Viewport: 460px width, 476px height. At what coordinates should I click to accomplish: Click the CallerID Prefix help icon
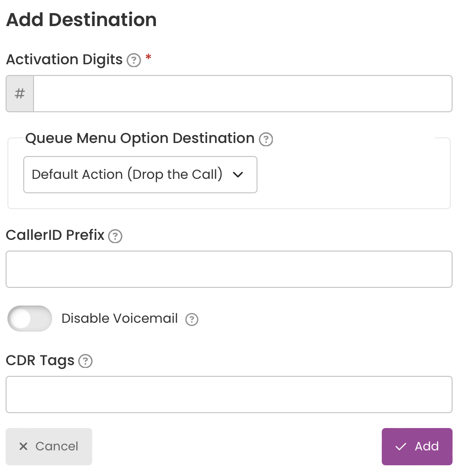(x=115, y=236)
